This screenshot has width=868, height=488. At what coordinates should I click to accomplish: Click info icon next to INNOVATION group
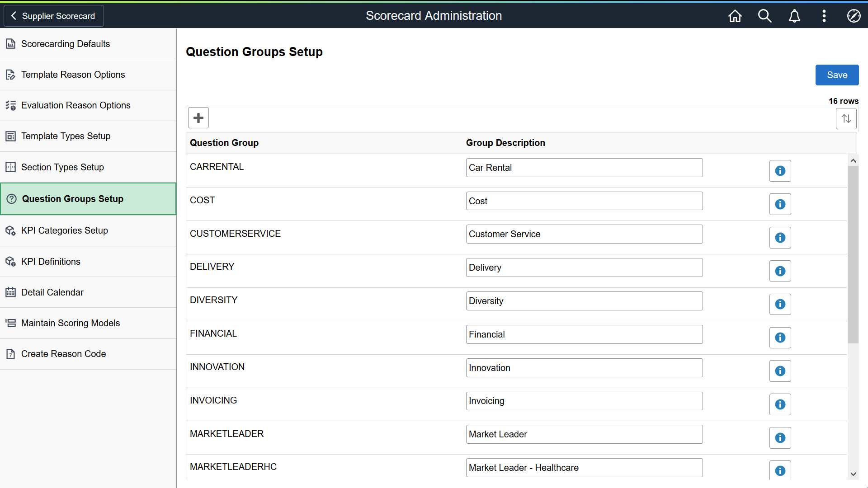coord(780,371)
